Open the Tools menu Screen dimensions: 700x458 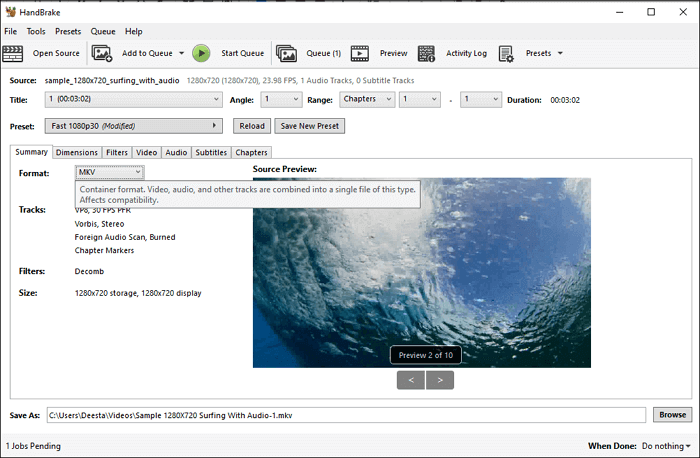click(36, 31)
